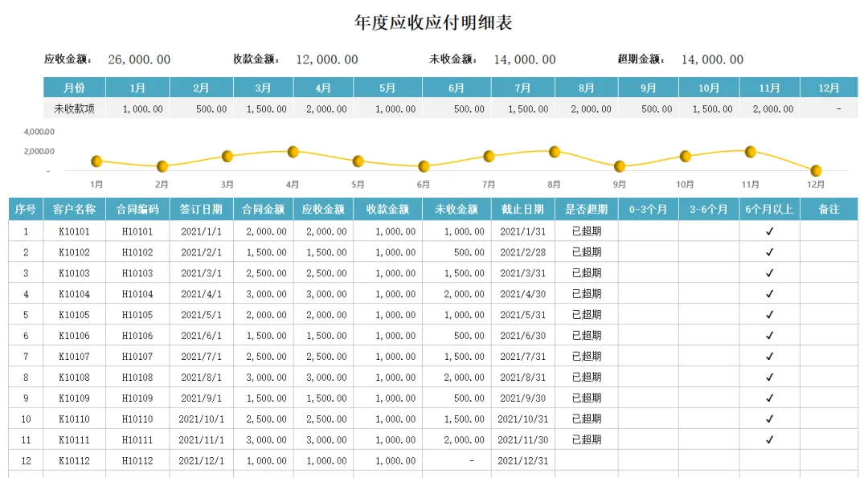Select contract code cell H10105
The height and width of the screenshot is (478, 868).
pos(137,315)
